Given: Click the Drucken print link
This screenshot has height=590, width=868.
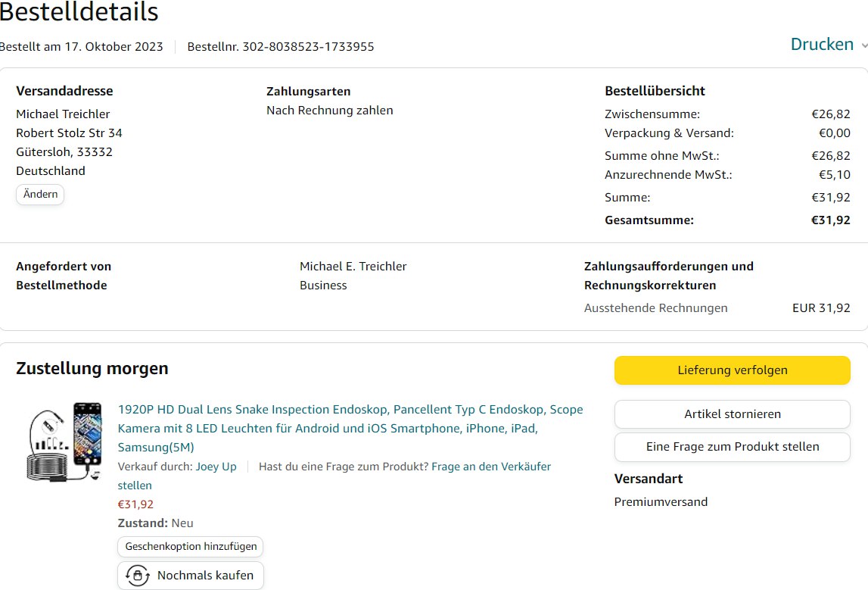Looking at the screenshot, I should (x=822, y=45).
